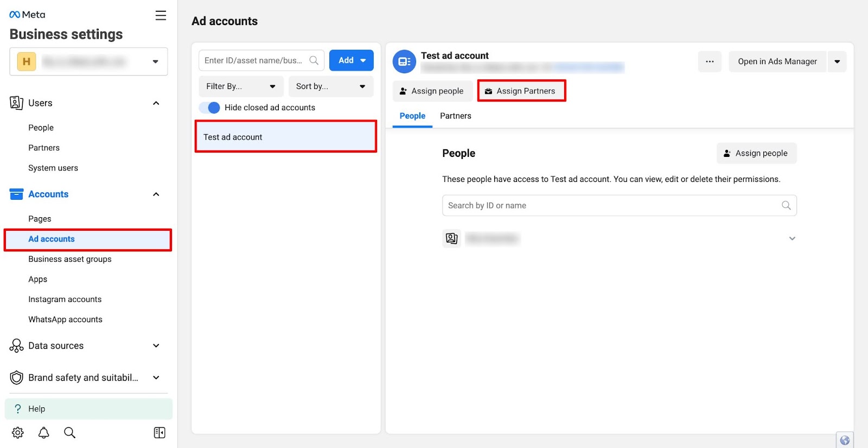Click the Brand safety shield icon
This screenshot has height=448, width=868.
[x=16, y=377]
